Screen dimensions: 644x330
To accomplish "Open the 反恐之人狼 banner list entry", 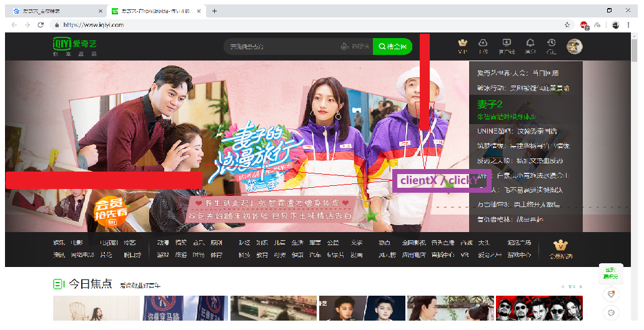I will [520, 161].
